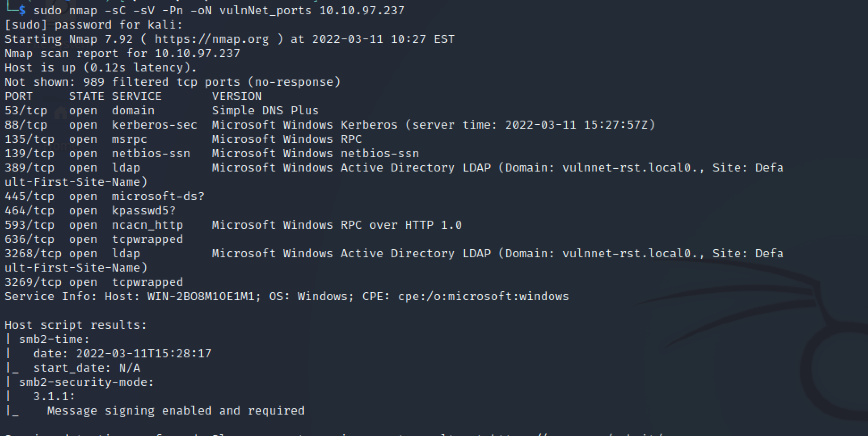Click the 445/tcp port entry

(x=29, y=196)
